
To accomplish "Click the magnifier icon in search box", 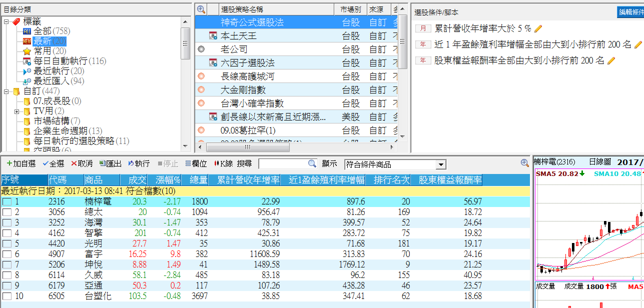I will [312, 163].
